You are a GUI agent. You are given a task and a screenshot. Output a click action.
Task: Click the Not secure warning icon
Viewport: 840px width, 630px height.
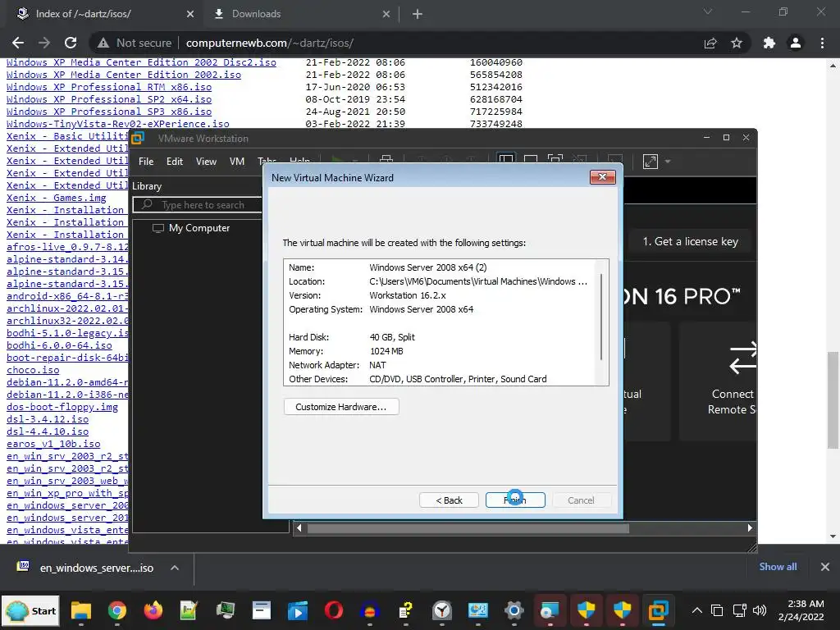click(103, 43)
